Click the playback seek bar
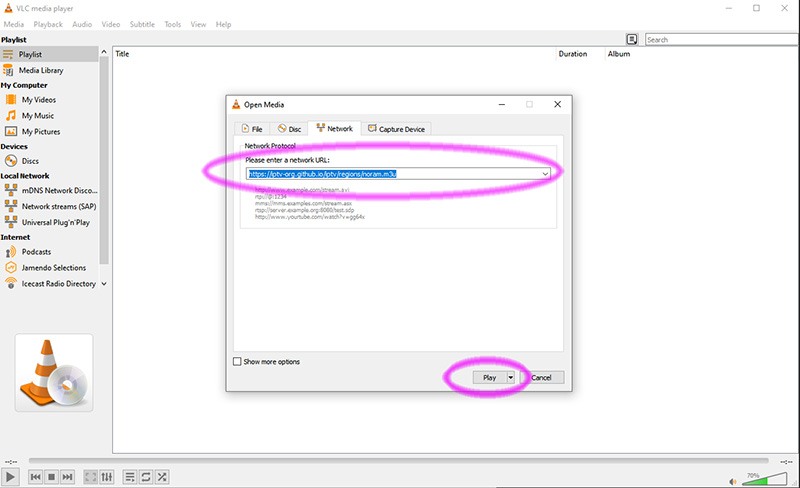 coord(398,460)
